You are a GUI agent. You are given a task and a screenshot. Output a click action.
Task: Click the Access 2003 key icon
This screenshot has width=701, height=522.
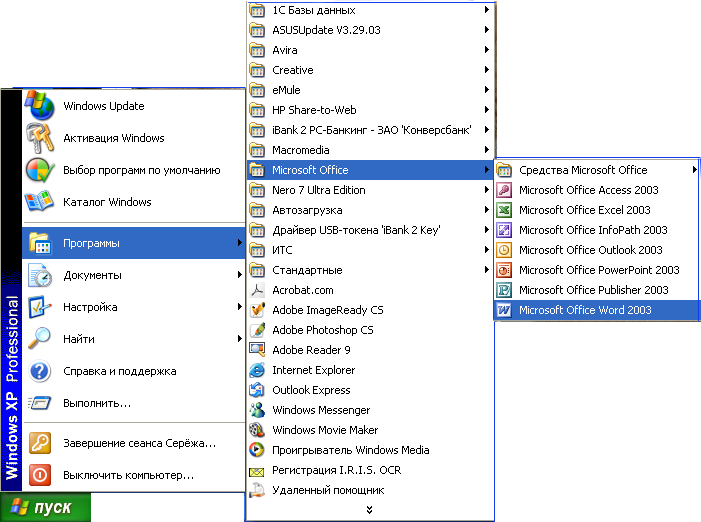(x=504, y=190)
